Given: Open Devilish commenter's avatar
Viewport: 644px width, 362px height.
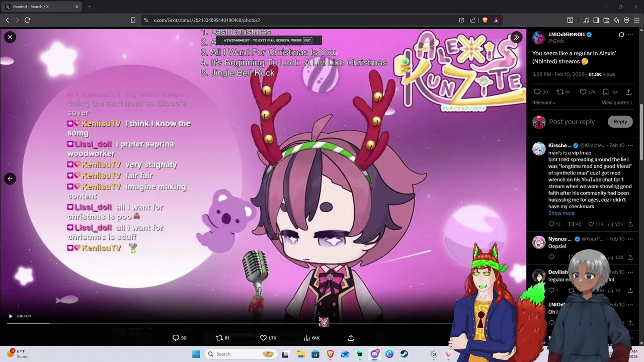Looking at the screenshot, I should (x=539, y=276).
